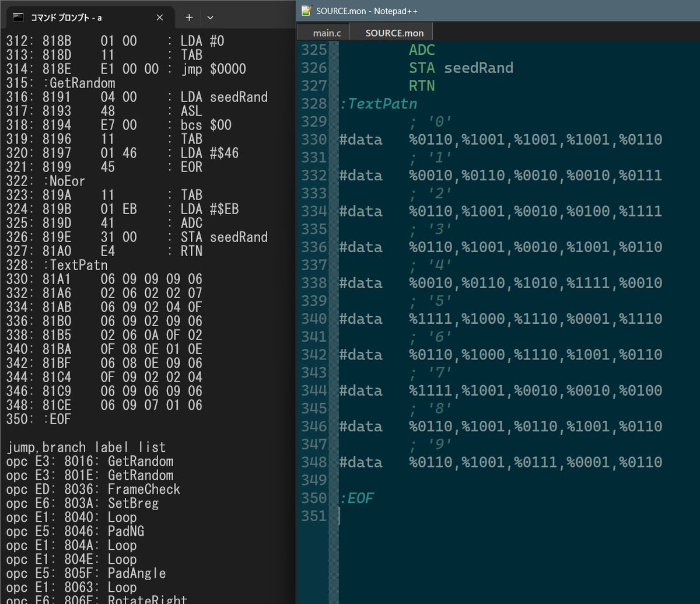Screen dimensions: 700x604
Task: Click the command prompt icon in the terminal tab
Action: point(19,18)
